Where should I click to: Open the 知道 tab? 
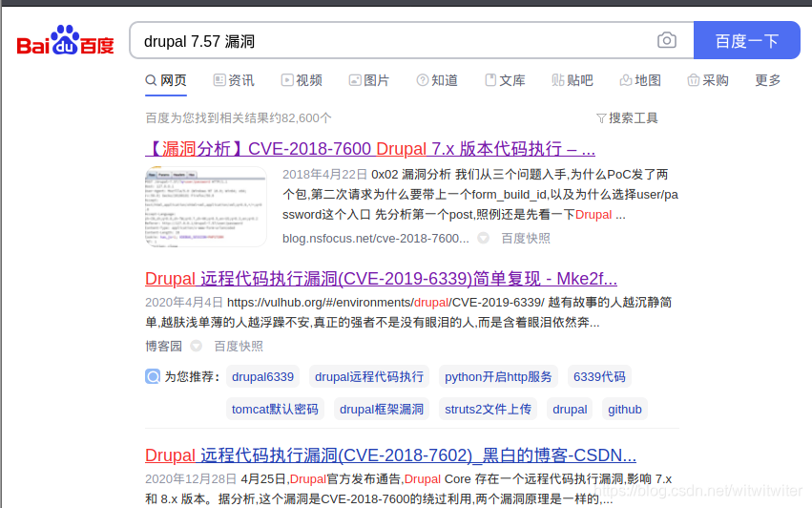click(x=437, y=80)
